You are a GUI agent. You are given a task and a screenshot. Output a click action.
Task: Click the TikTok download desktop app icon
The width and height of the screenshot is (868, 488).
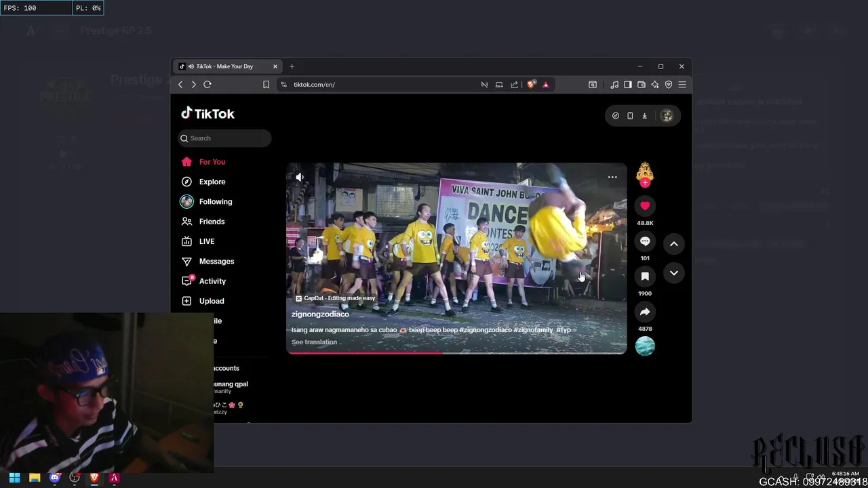tap(645, 116)
